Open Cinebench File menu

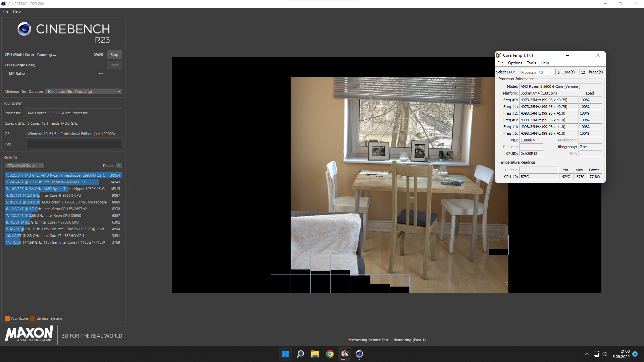pyautogui.click(x=5, y=11)
